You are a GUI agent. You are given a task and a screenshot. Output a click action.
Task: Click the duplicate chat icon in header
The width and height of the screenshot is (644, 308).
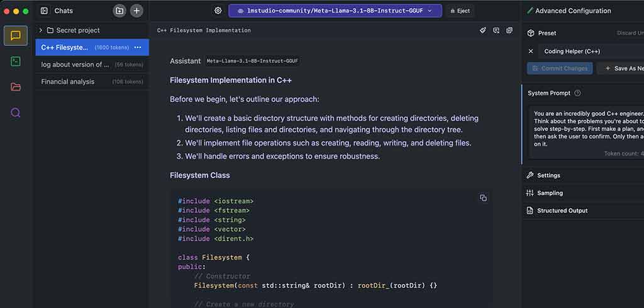pyautogui.click(x=509, y=30)
